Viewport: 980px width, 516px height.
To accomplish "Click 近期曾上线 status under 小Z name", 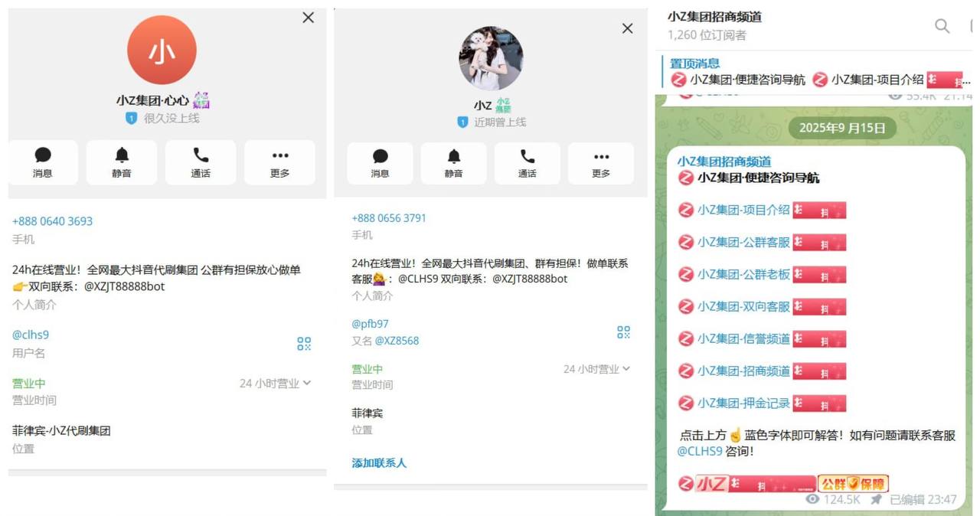I will pyautogui.click(x=500, y=122).
